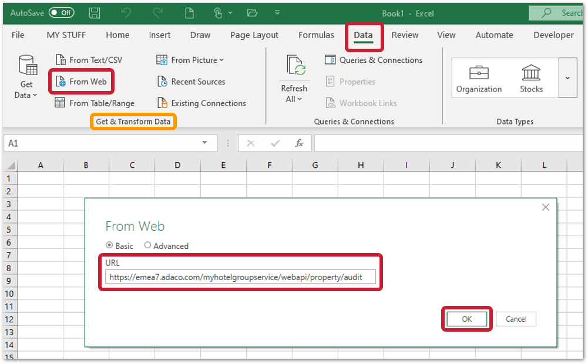Select column L header
This screenshot has width=588, height=364.
544,166
